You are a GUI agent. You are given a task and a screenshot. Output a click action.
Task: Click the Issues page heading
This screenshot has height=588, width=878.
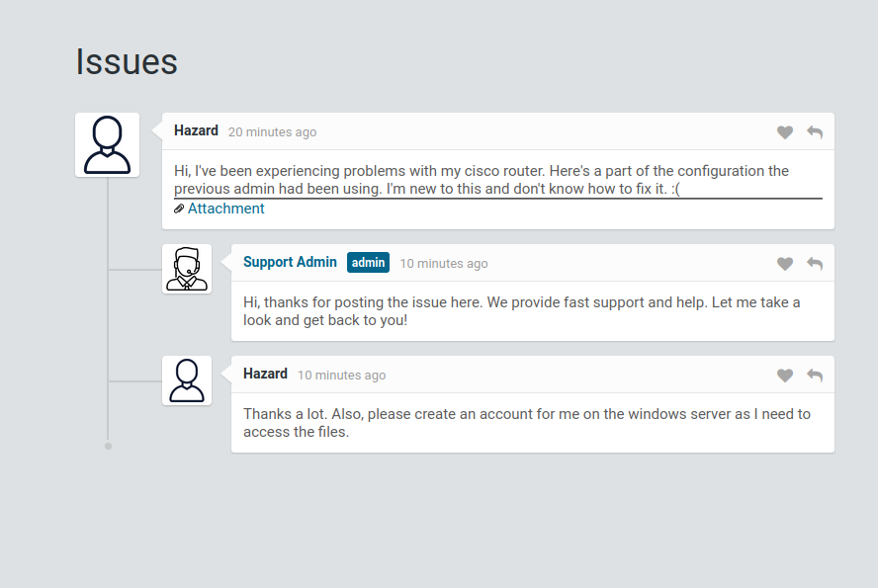click(127, 61)
